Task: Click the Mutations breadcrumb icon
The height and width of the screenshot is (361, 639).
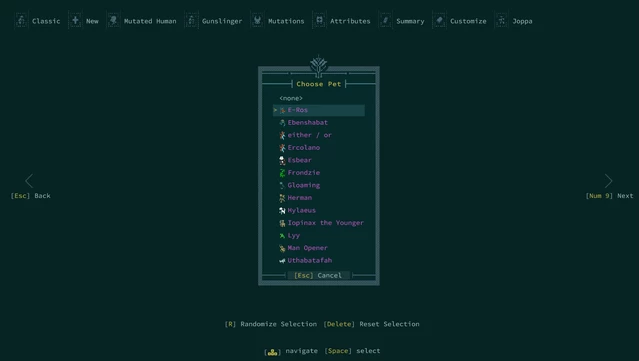Action: tap(257, 20)
